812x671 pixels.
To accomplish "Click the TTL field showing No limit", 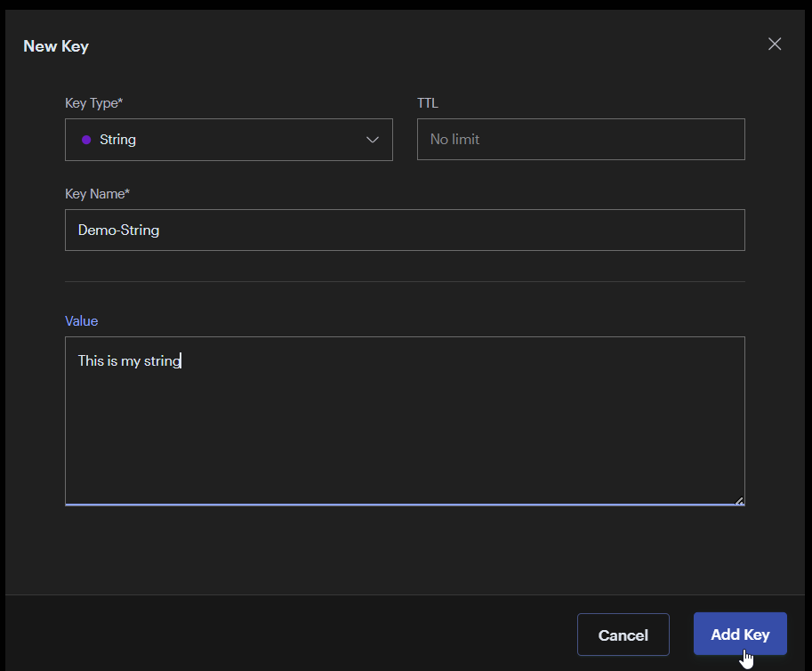I will tap(581, 139).
